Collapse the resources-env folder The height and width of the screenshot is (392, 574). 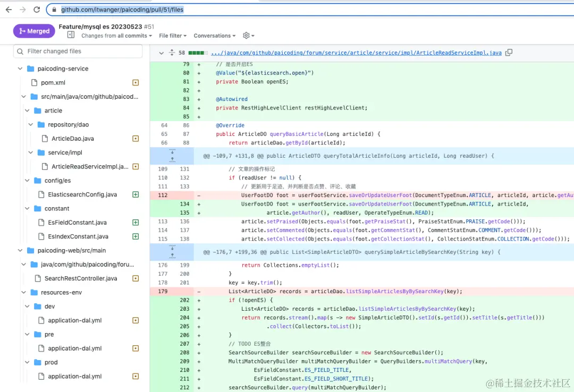(24, 293)
